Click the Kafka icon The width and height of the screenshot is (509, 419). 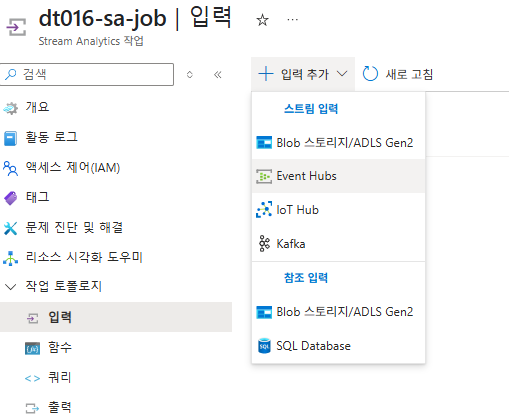(264, 244)
